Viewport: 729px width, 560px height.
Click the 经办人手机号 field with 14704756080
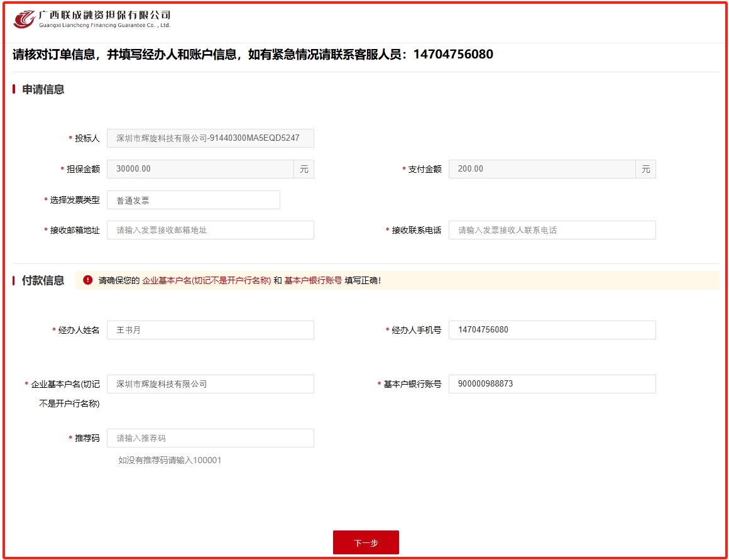point(552,330)
